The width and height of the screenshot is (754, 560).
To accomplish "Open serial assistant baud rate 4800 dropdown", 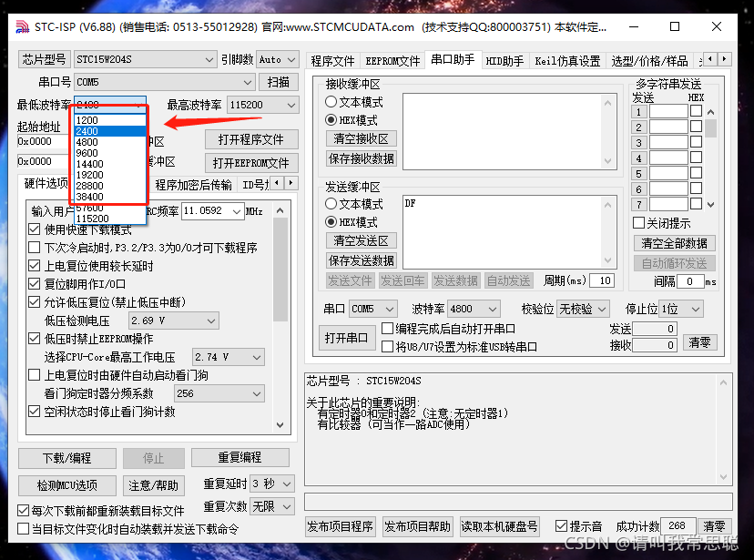I will (x=474, y=309).
